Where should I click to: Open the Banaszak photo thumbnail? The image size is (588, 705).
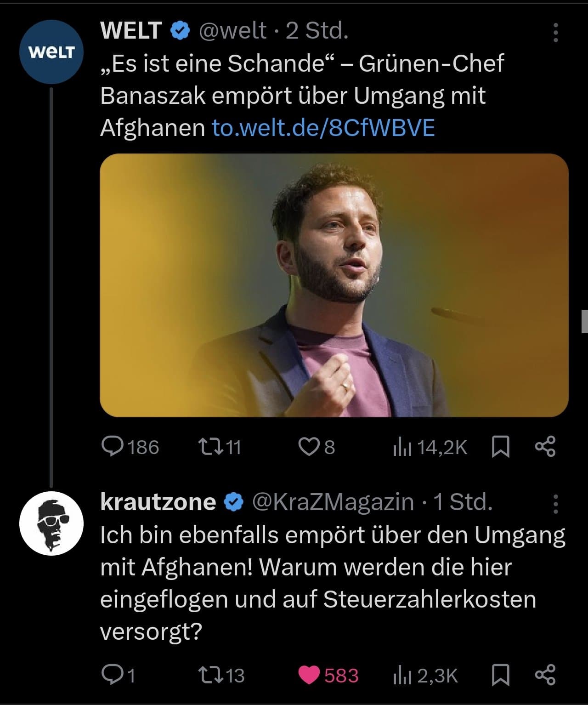(x=334, y=285)
